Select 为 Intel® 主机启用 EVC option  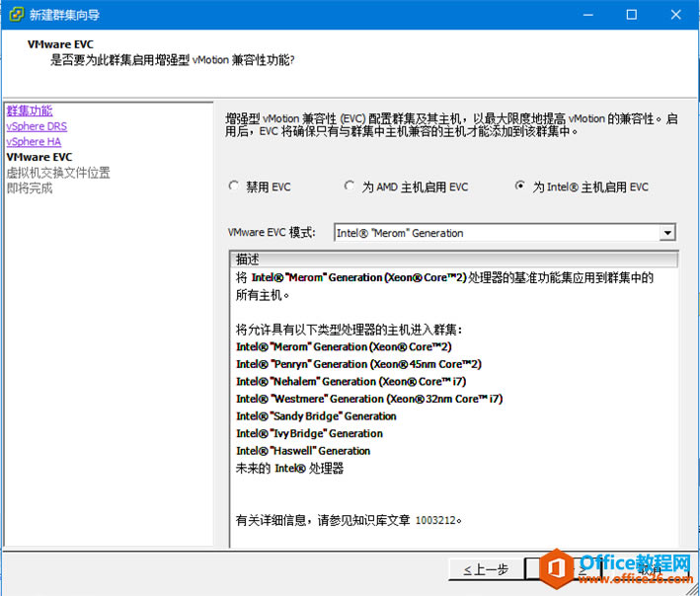(519, 186)
